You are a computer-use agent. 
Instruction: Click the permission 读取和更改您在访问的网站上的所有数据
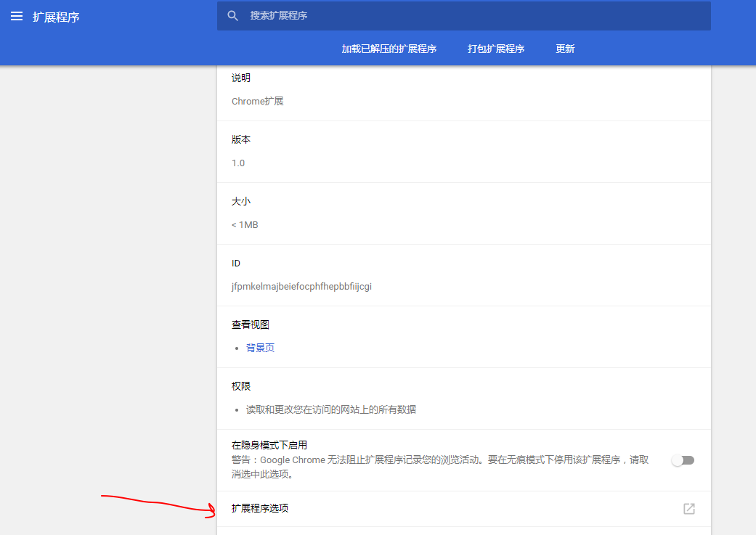point(331,409)
